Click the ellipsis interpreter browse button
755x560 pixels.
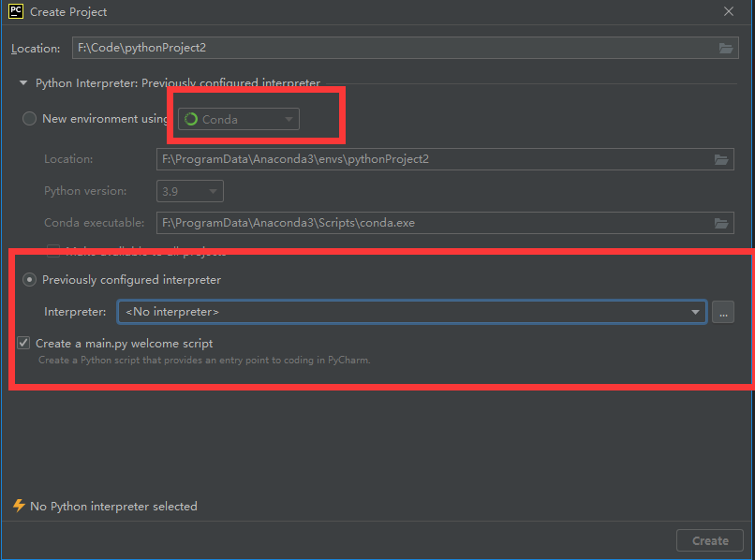coord(723,312)
